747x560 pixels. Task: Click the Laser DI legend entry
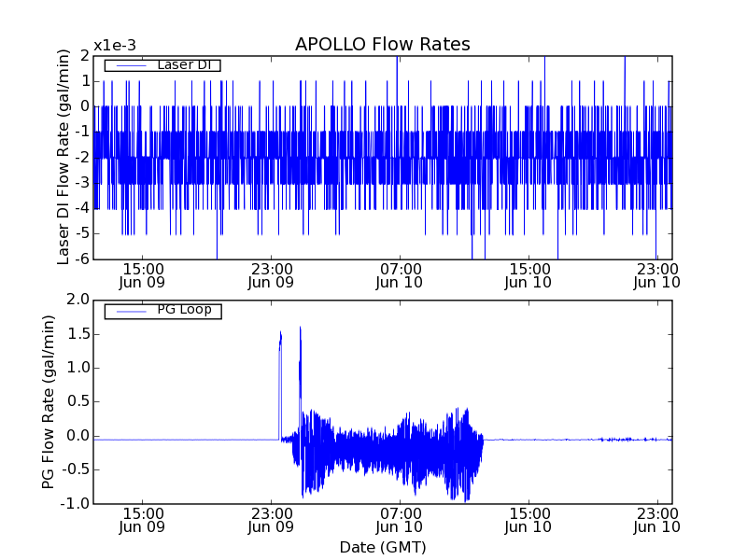tap(188, 64)
